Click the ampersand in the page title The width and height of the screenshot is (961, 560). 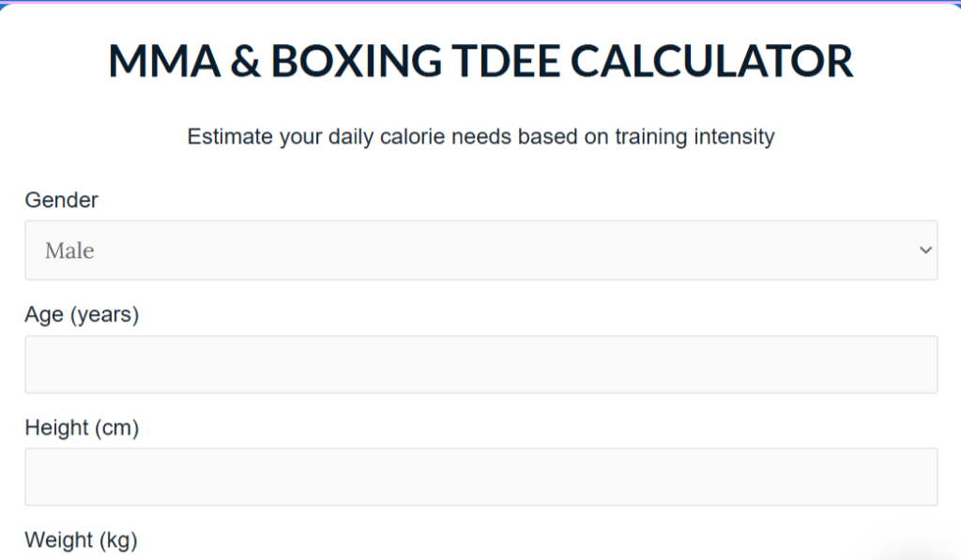tap(245, 62)
